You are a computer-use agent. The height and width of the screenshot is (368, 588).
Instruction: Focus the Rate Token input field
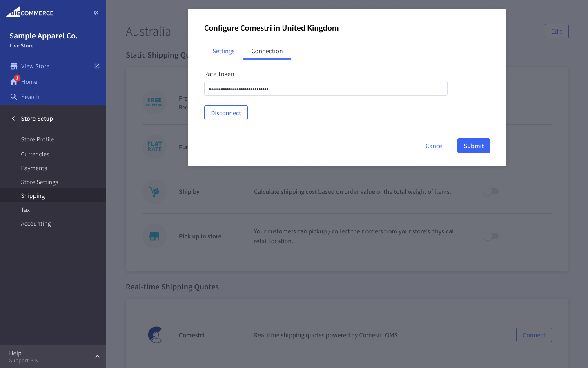tap(326, 88)
